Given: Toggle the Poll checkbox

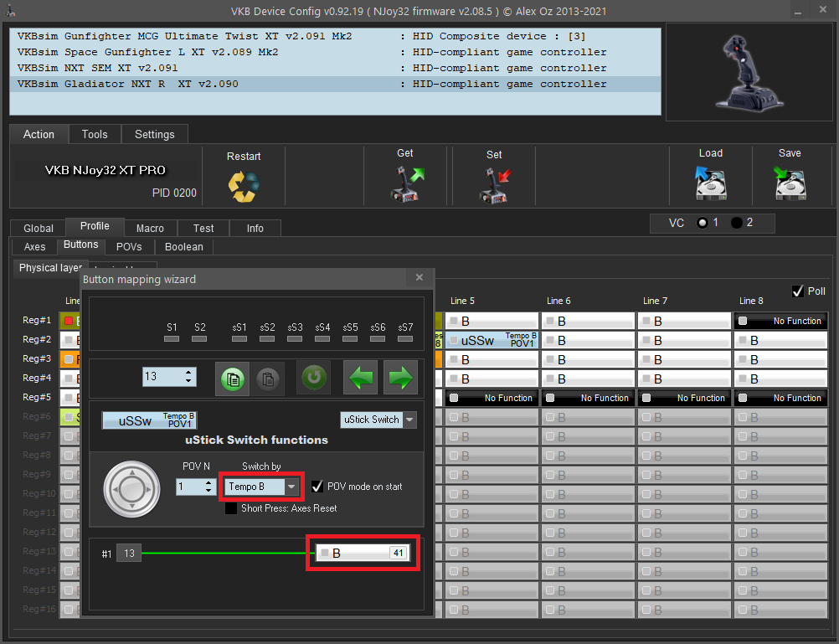Looking at the screenshot, I should click(797, 291).
